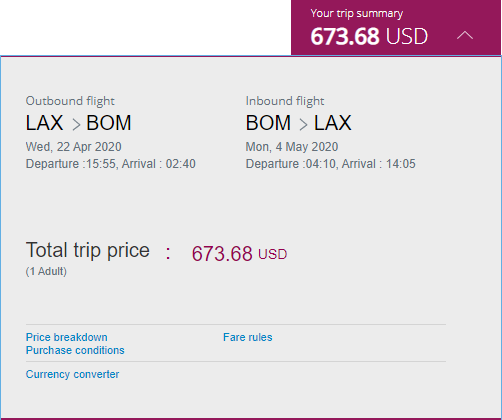
Task: Click the (1 Adult) passenger text
Action: click(x=46, y=271)
